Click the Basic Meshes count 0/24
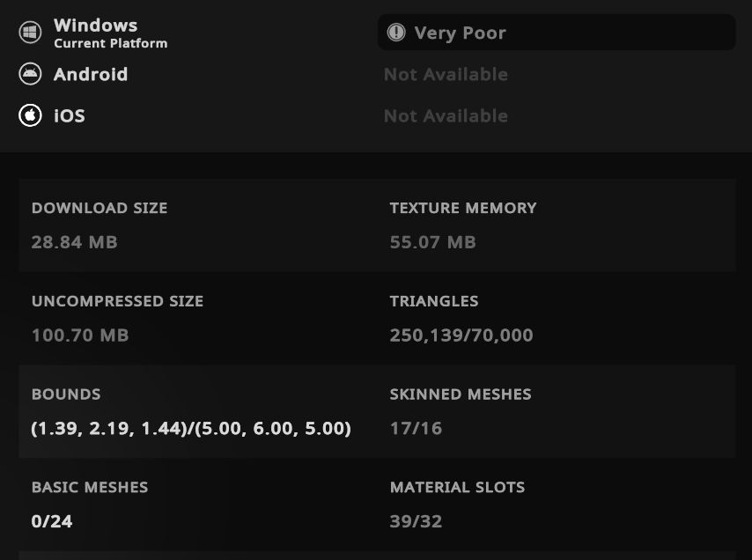752x560 pixels. click(x=52, y=521)
